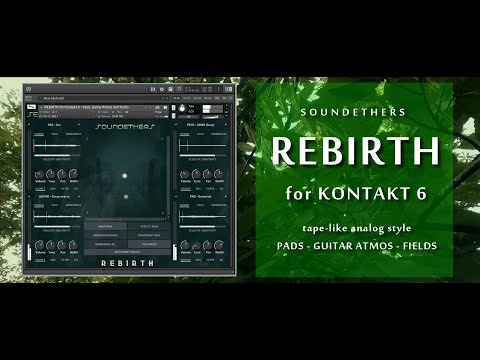Click the Kontakt logo in the header
Image resolution: width=480 pixels, height=360 pixels.
(x=28, y=89)
